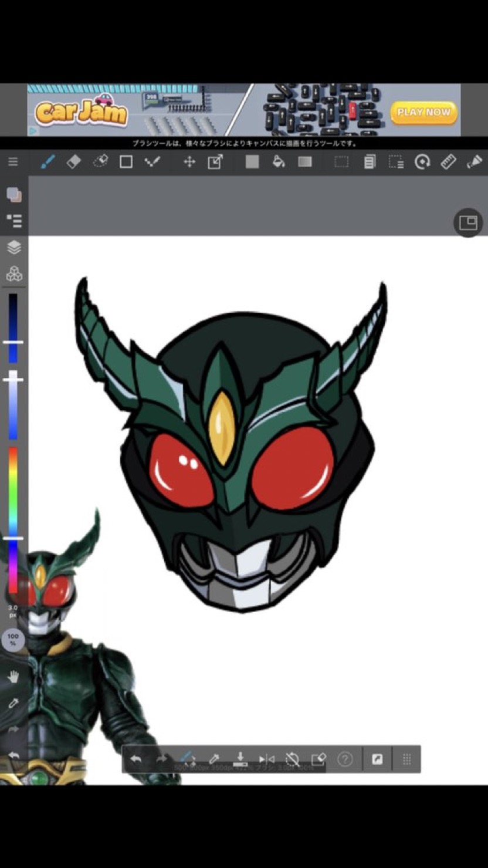
Task: Select the Bucket fill tool
Action: pos(279,162)
